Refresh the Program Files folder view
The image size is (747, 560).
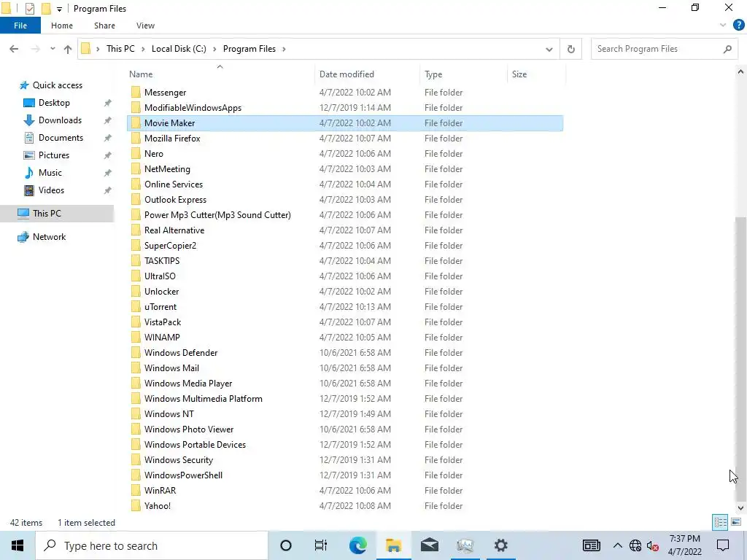coord(570,49)
